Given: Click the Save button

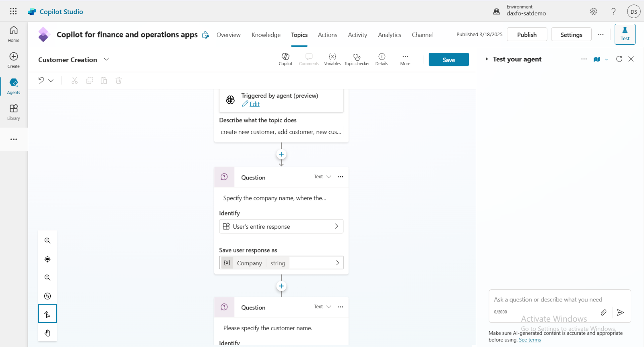Looking at the screenshot, I should [448, 60].
